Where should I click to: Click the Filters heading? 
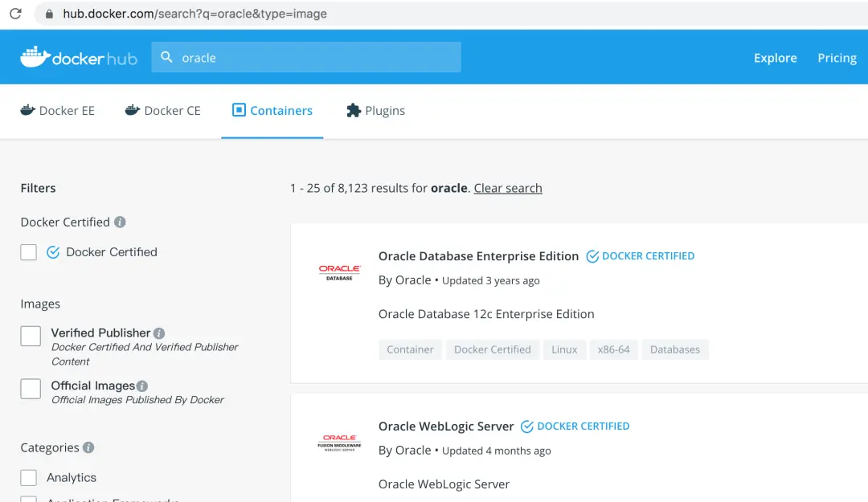[39, 188]
